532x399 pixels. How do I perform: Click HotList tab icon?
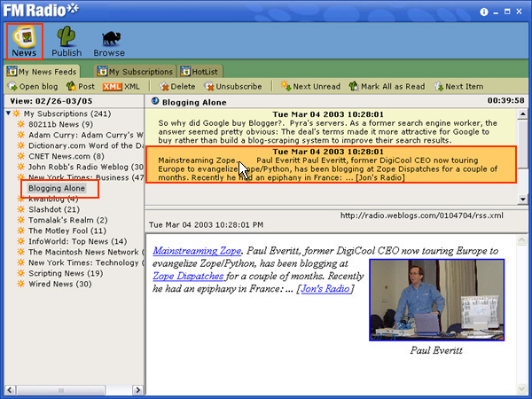tap(185, 72)
